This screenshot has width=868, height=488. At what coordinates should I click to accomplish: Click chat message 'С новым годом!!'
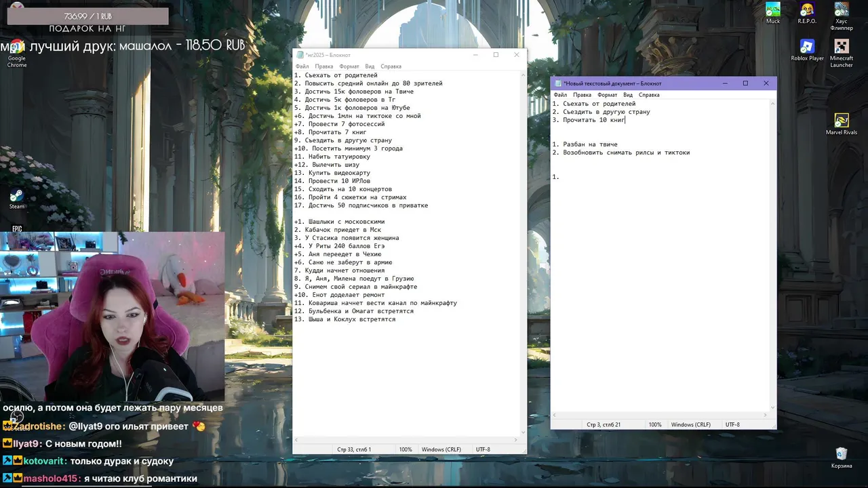[x=84, y=443]
